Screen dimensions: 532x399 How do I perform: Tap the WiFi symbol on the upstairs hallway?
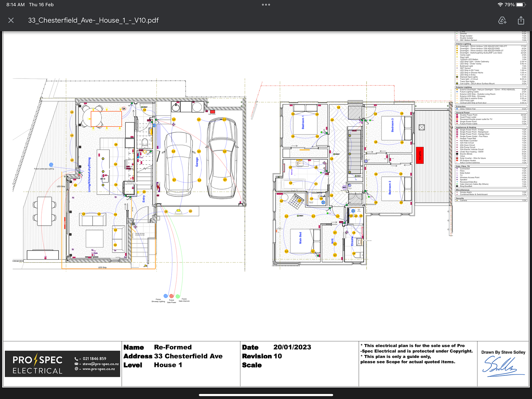tap(344, 187)
